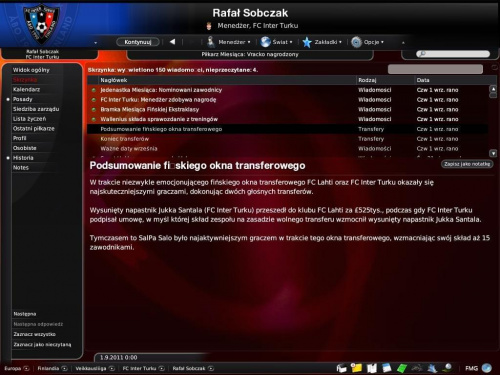500x375 pixels.
Task: Select Skrzynka in the sidebar
Action: click(25, 80)
